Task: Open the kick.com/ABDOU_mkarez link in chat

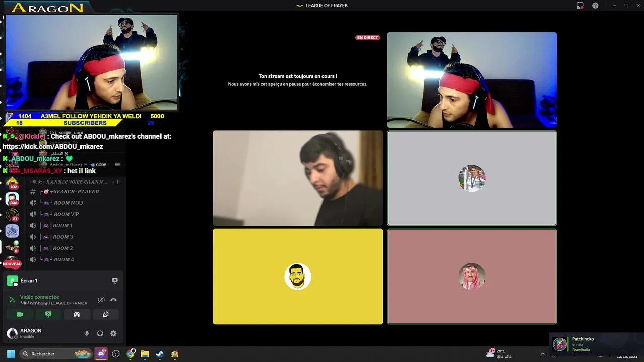Action: pos(52,147)
